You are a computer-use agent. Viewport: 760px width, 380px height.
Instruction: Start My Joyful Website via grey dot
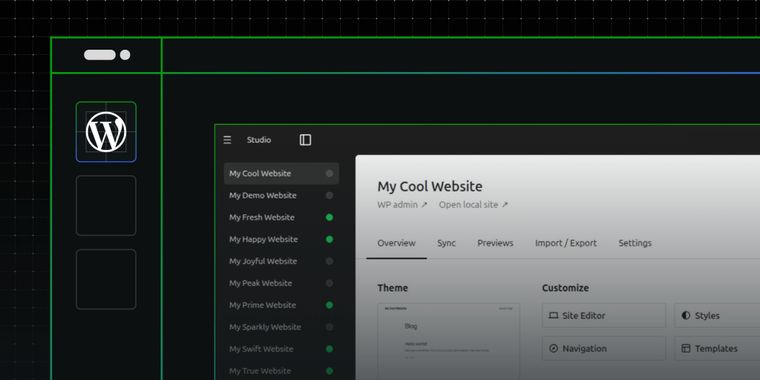tap(330, 261)
